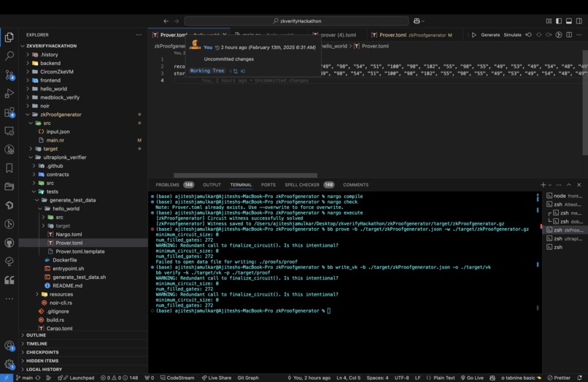Open editor more actions ellipsis
Screen dimensions: 588x382
coord(579,34)
